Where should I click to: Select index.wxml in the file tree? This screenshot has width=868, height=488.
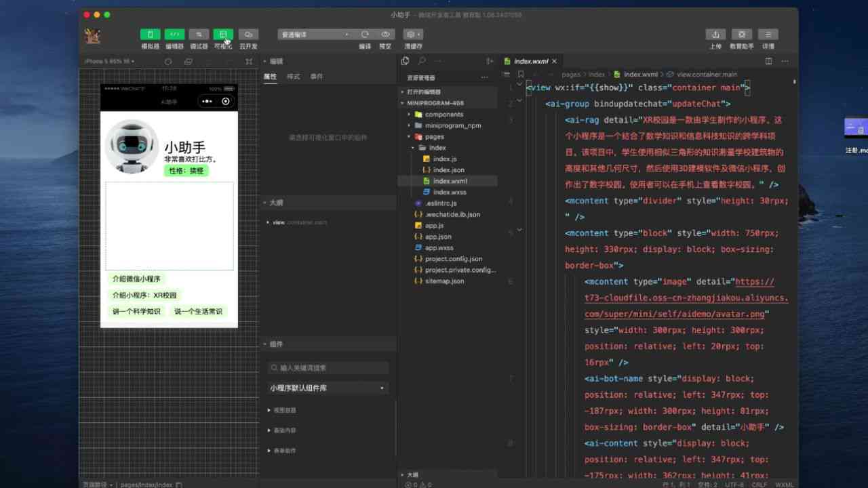(x=448, y=181)
